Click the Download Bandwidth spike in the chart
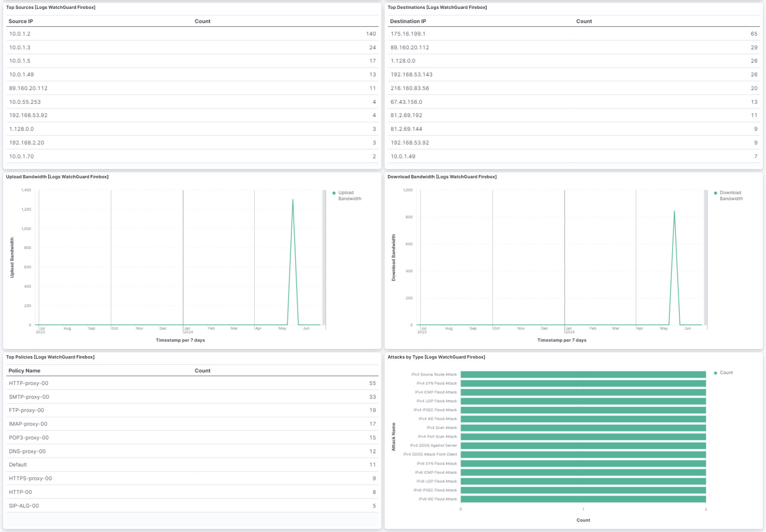The width and height of the screenshot is (766, 532). (675, 211)
